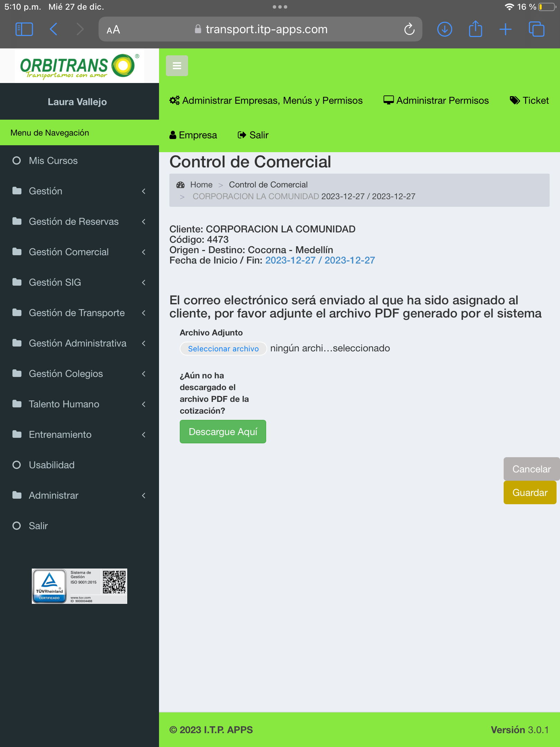Open a new tab with plus icon

(505, 29)
